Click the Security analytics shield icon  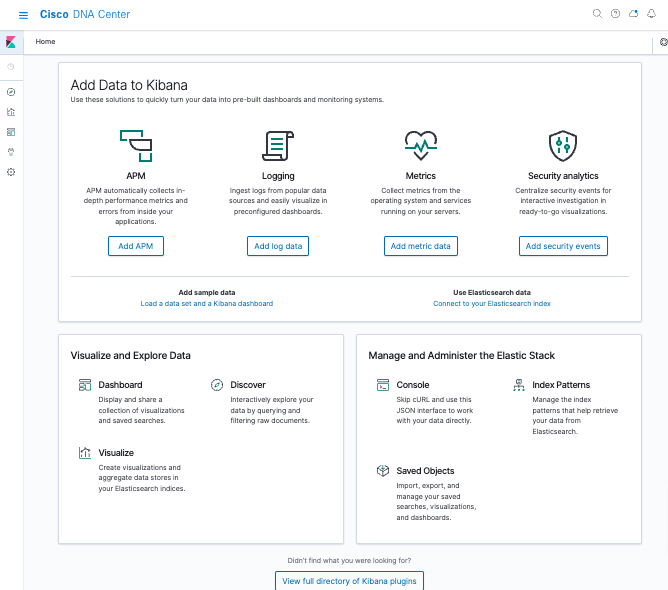click(x=563, y=146)
